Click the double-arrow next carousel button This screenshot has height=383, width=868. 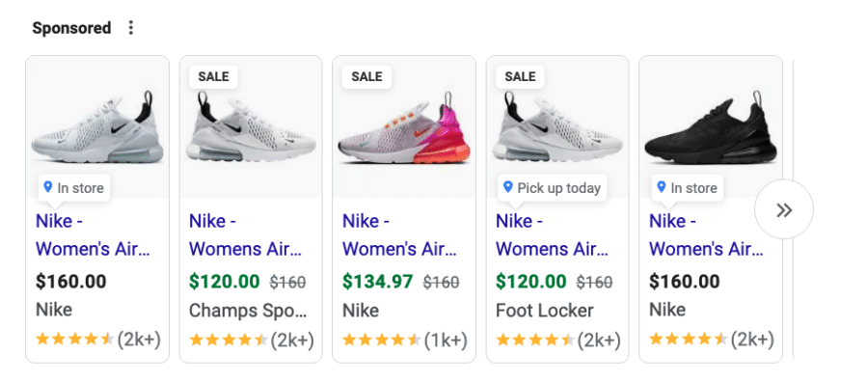click(x=784, y=209)
